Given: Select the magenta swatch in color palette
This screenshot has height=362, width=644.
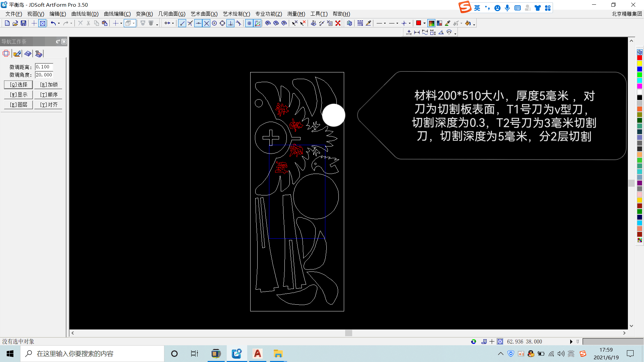Looking at the screenshot, I should [x=639, y=86].
